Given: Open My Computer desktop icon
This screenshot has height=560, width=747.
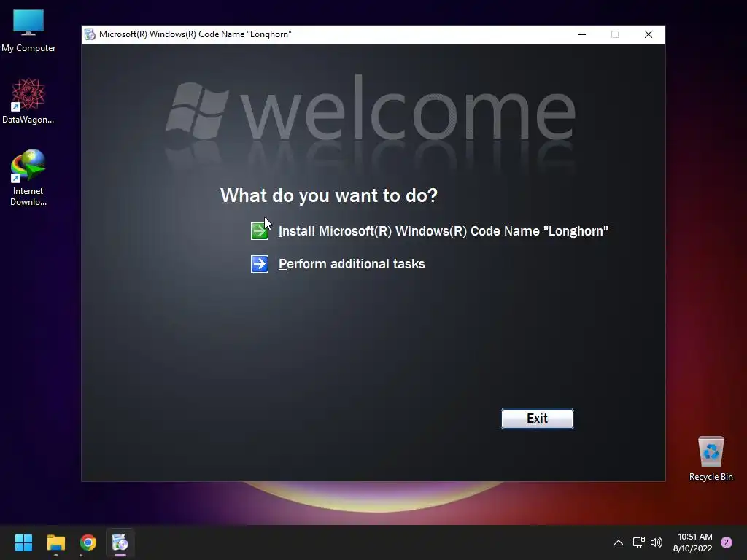Looking at the screenshot, I should (28, 31).
